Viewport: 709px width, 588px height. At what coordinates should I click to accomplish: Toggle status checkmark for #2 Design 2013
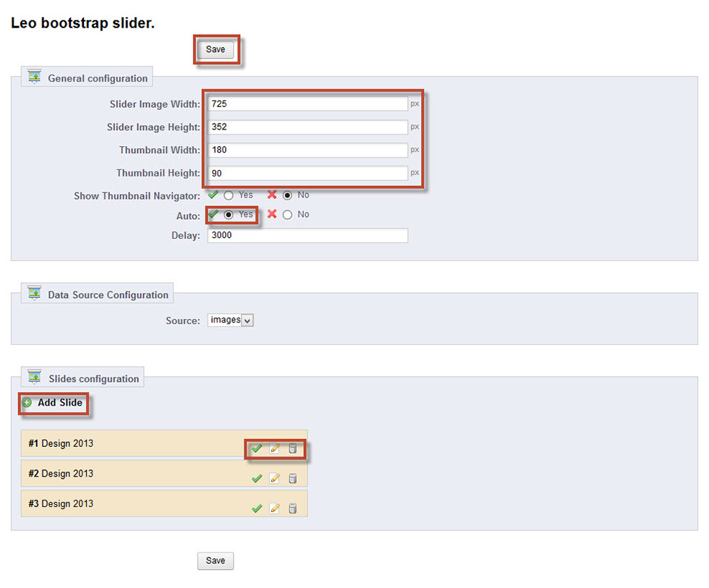257,478
